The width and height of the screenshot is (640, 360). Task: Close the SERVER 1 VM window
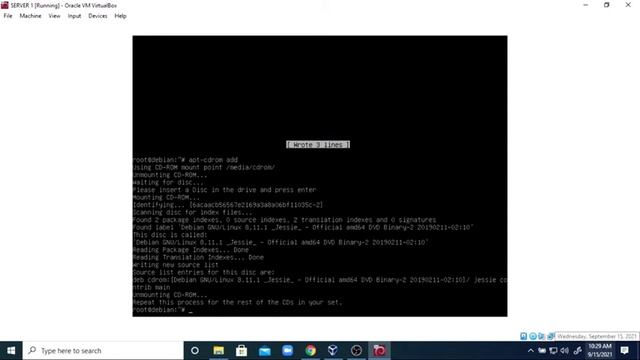tap(628, 5)
